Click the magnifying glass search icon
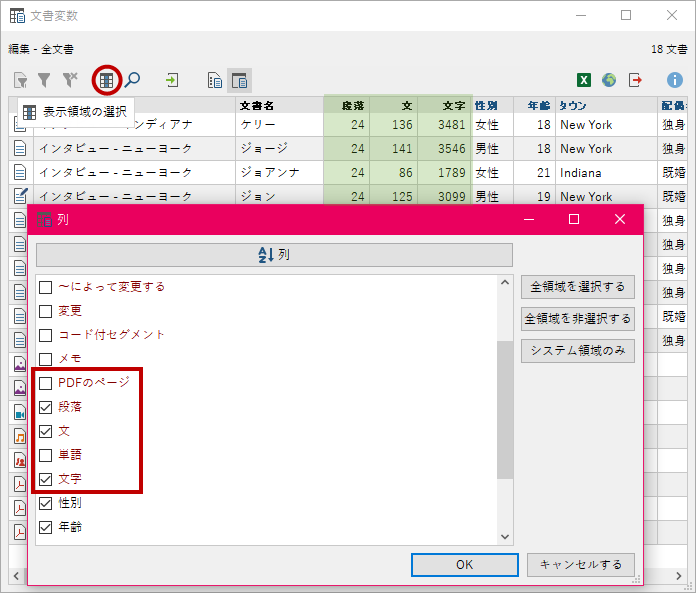This screenshot has width=696, height=593. click(x=132, y=80)
